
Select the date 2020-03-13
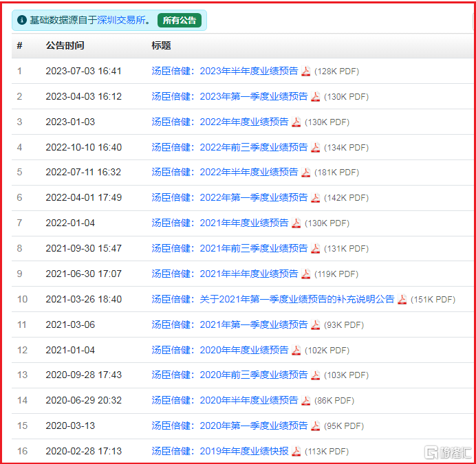coord(70,427)
